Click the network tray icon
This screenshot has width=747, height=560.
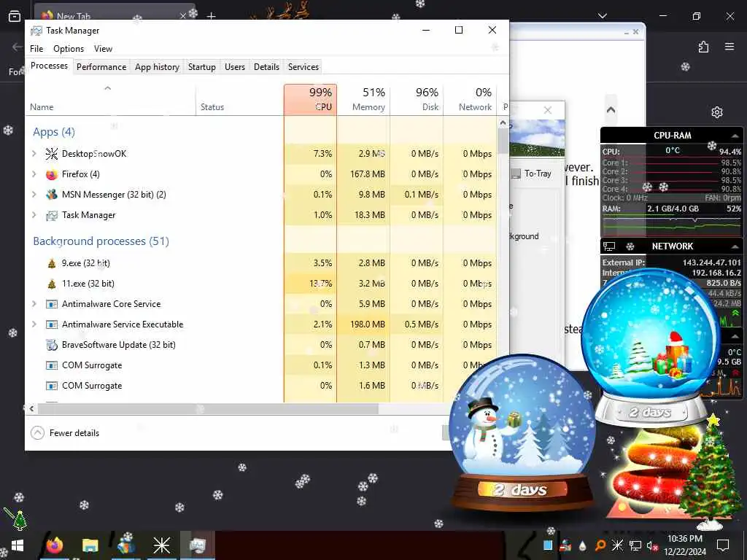click(x=635, y=545)
